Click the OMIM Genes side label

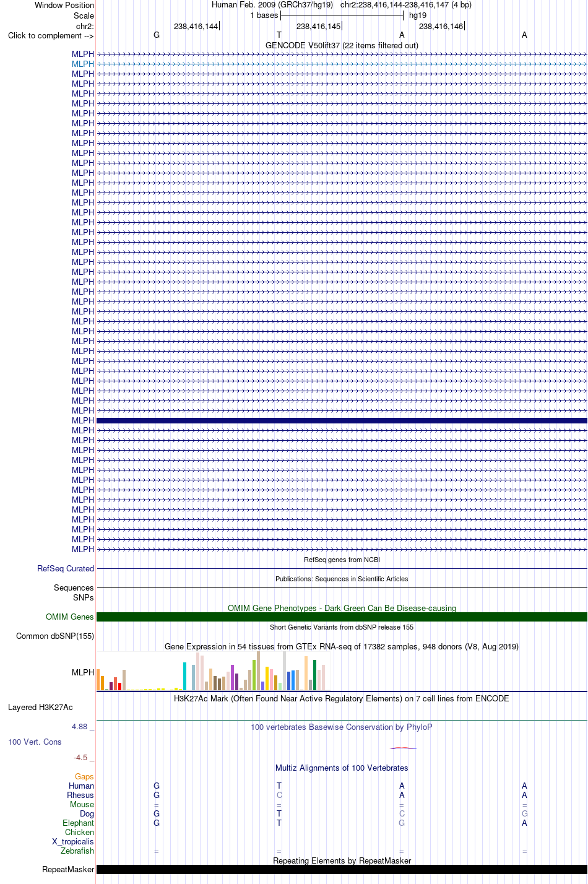point(70,617)
